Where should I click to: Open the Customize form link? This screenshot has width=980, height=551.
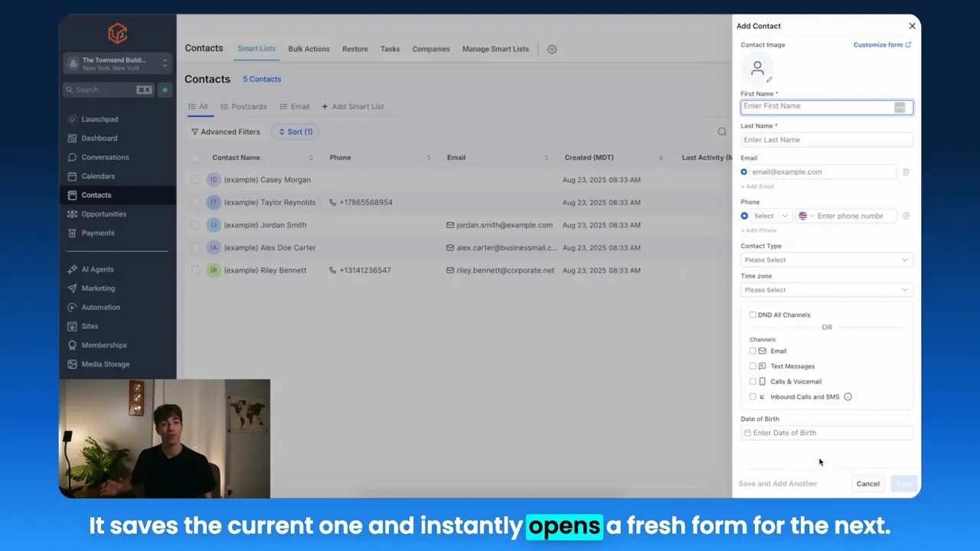[x=881, y=44]
